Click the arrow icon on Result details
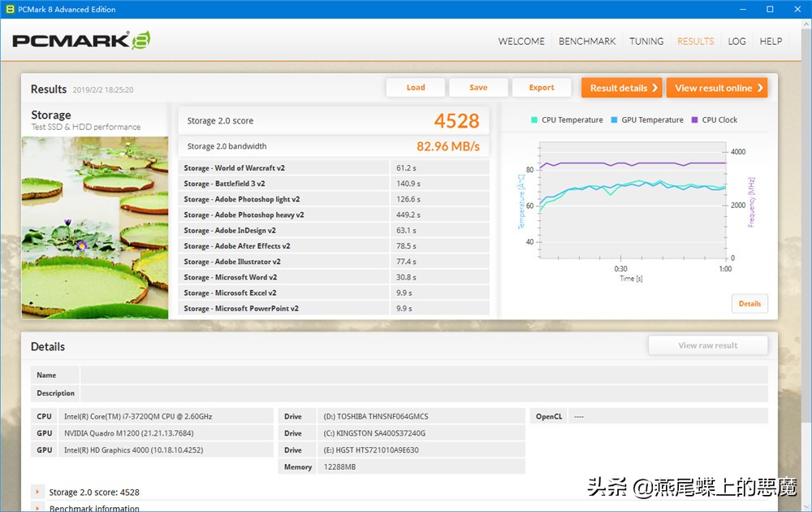 [x=654, y=88]
